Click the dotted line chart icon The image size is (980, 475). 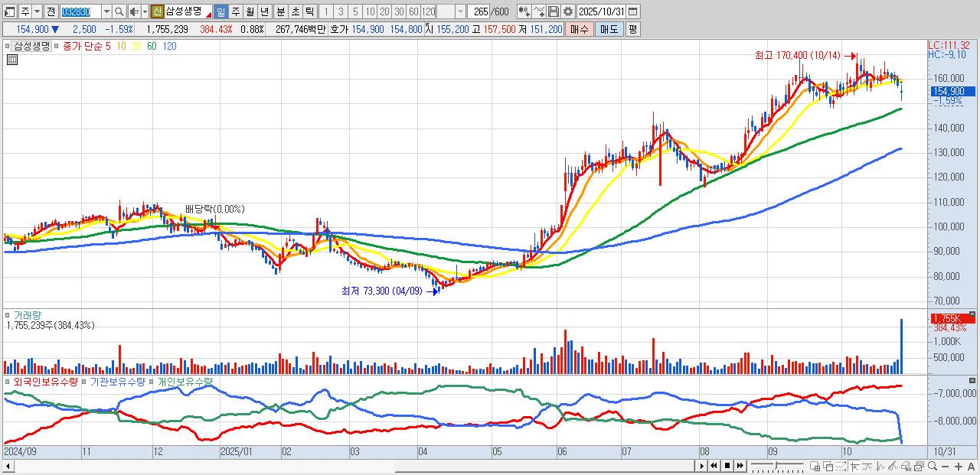click(x=841, y=466)
